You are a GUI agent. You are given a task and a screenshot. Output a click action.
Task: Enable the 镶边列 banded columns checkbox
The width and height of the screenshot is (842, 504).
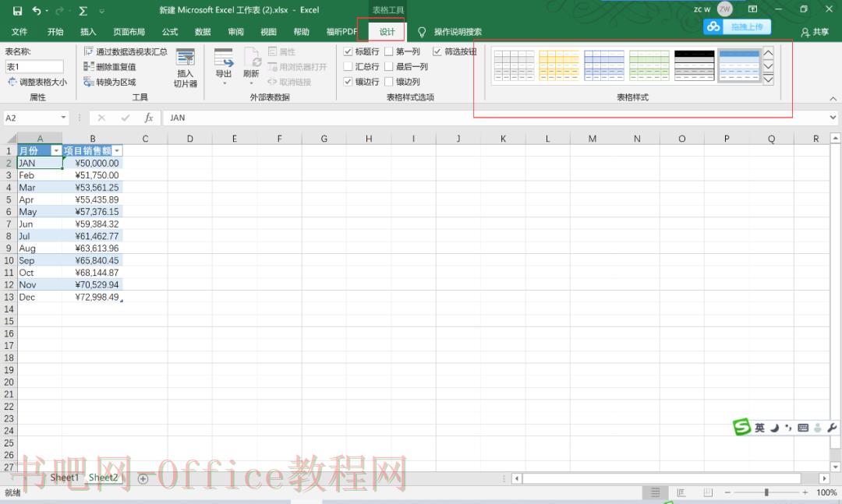pyautogui.click(x=389, y=82)
